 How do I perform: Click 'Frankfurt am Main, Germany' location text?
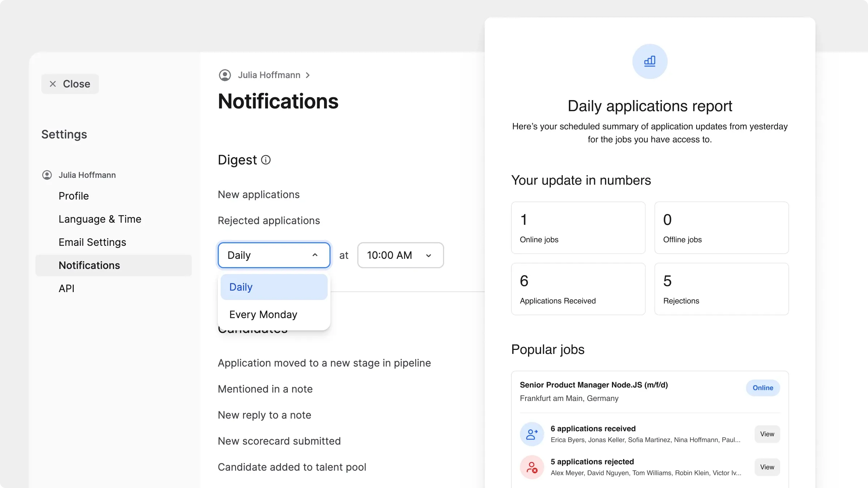coord(569,398)
